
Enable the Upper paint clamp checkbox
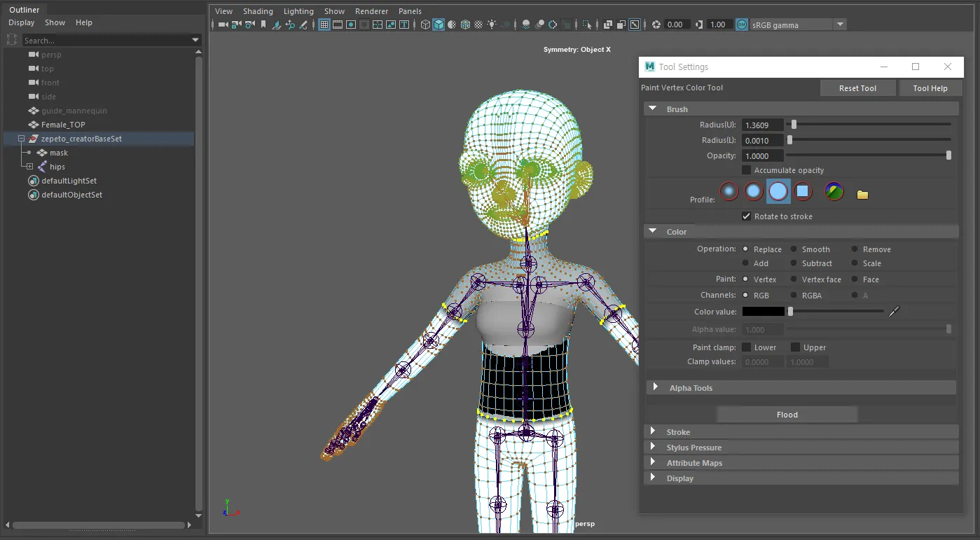(x=795, y=347)
